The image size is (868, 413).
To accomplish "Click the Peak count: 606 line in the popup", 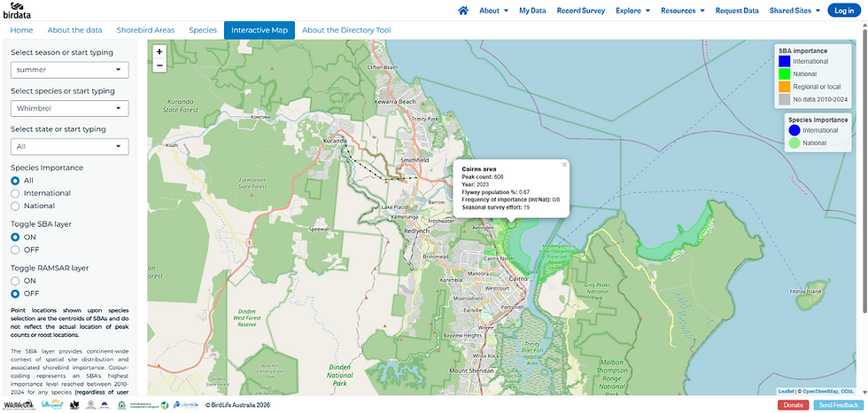I will (x=482, y=176).
